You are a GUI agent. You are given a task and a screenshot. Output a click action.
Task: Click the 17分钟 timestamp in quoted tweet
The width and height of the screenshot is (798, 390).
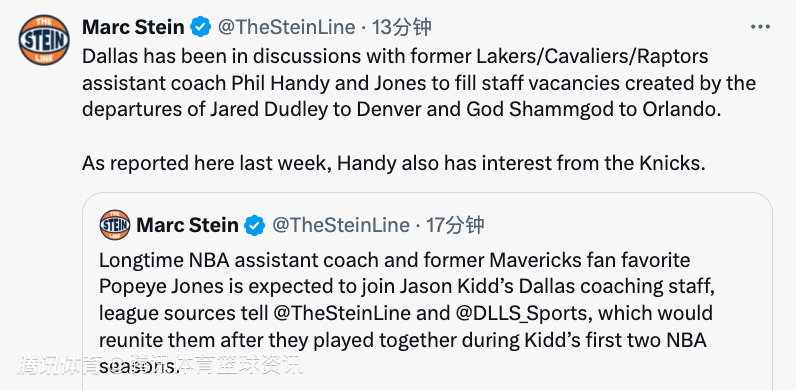[x=455, y=225]
